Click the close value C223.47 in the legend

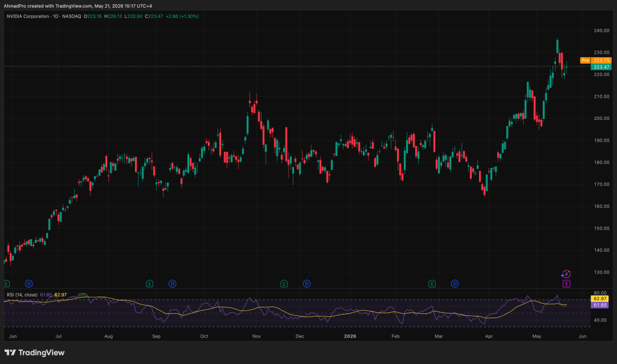[154, 16]
